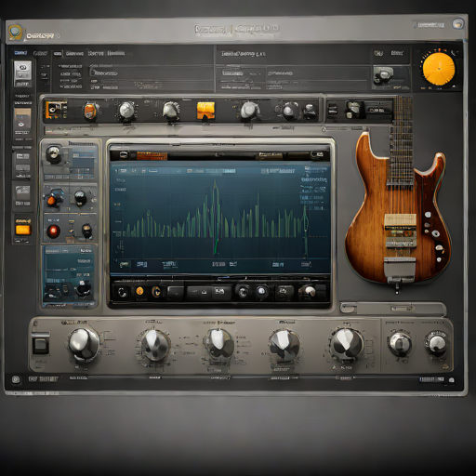Viewport: 476px width, 476px height.
Task: Click the black knob beside the orange-blue knob
Action: [80, 198]
